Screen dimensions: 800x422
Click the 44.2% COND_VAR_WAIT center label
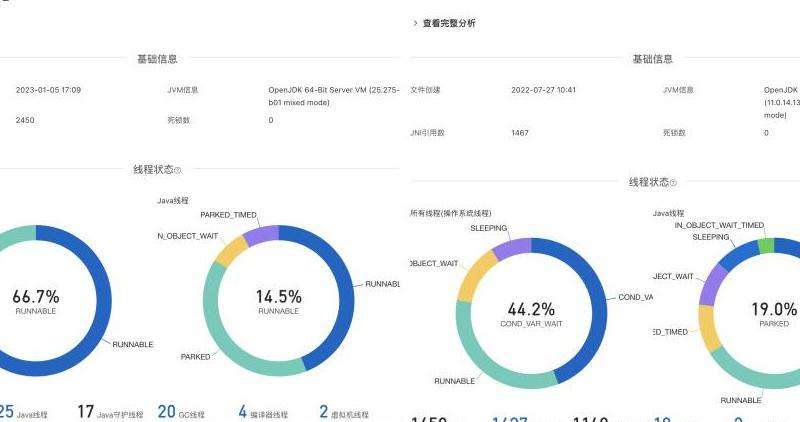530,313
